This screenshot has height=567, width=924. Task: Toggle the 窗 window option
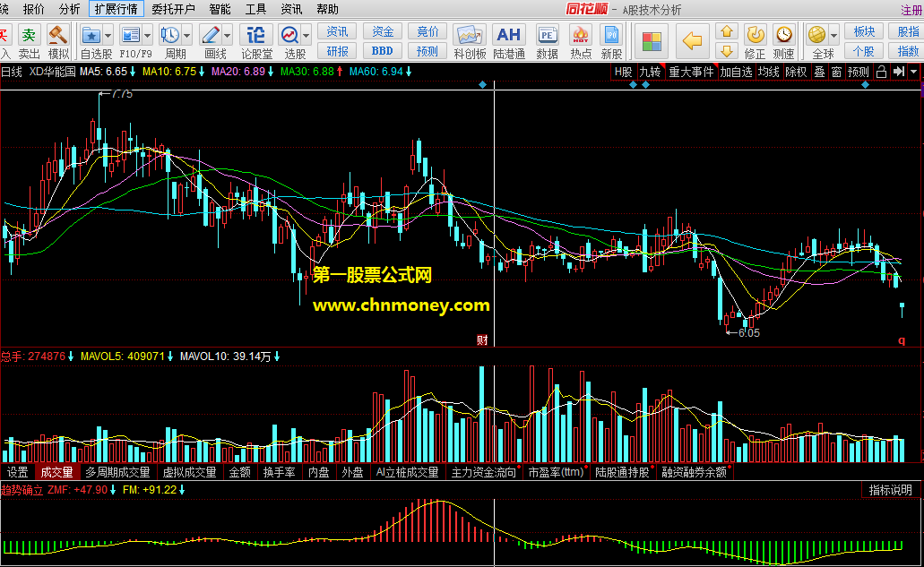(x=836, y=72)
